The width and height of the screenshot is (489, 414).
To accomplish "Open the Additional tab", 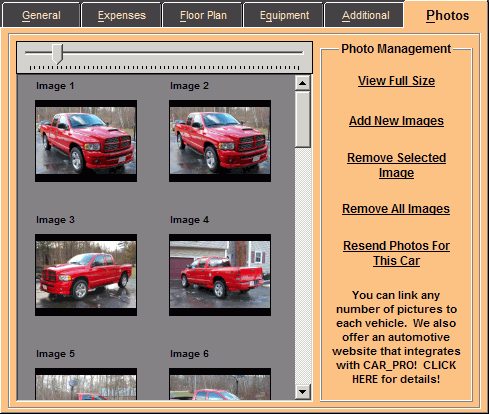I will coord(365,15).
